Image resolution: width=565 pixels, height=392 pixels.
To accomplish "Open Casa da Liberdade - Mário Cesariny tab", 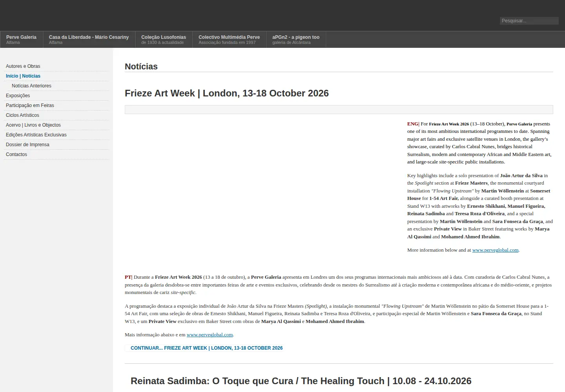I will click(89, 40).
